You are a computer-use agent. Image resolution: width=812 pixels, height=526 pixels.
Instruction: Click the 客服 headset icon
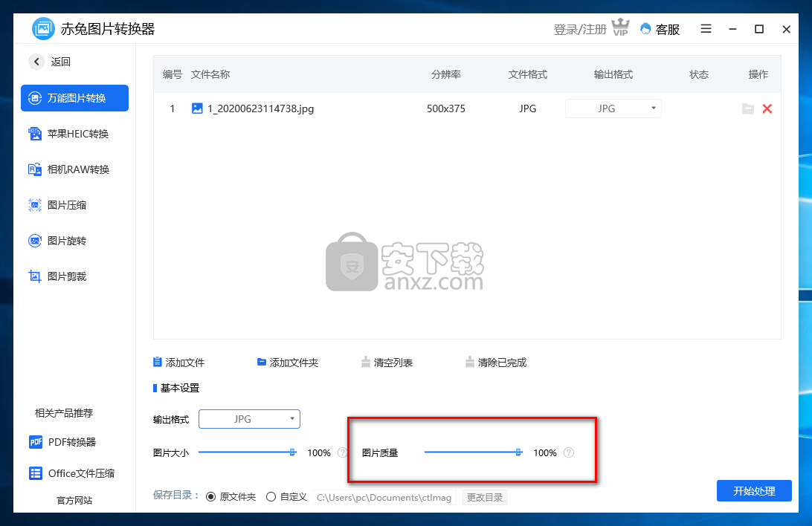[x=645, y=29]
